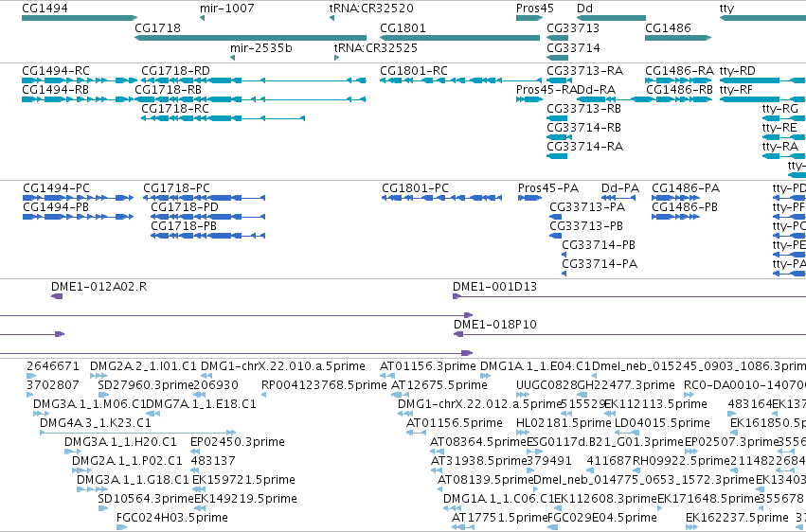Click the tty-RE transcript label
806x532 pixels.
coord(779,128)
